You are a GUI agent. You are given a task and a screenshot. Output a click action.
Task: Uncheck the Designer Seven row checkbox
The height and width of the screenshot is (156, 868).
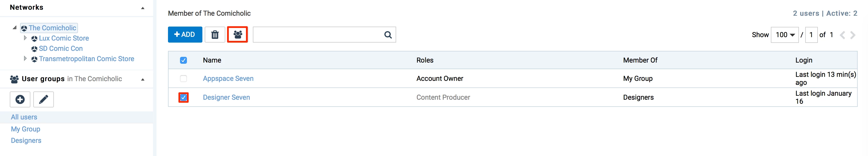pos(183,97)
